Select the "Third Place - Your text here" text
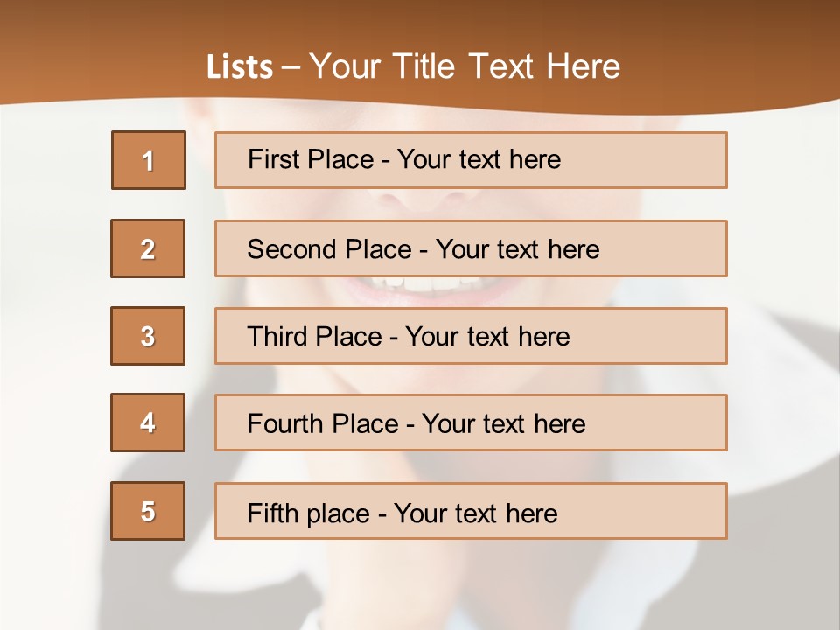The image size is (840, 630). pos(409,337)
